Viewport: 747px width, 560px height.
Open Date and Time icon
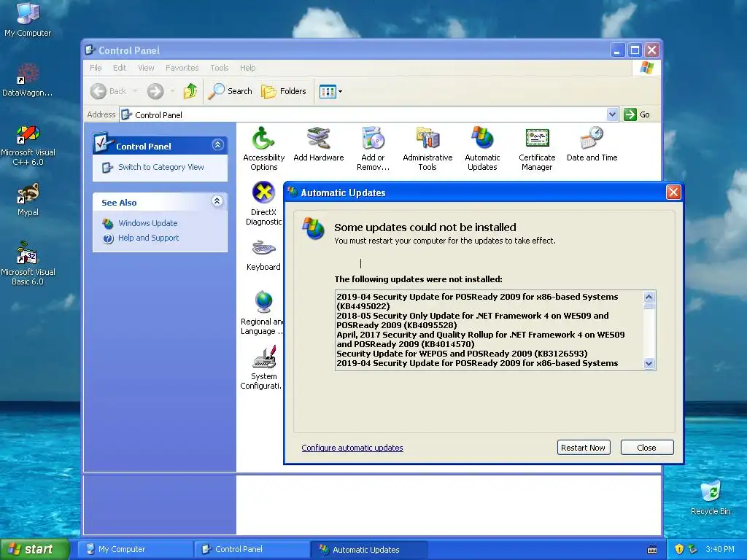coord(592,144)
